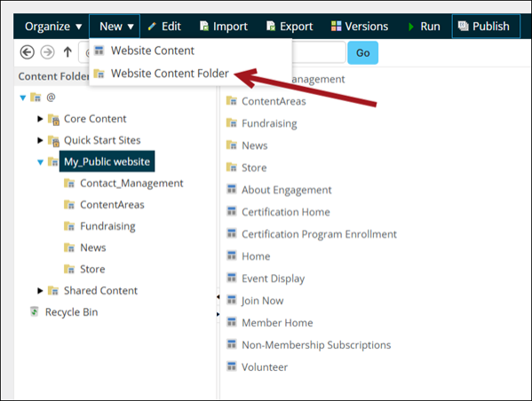The width and height of the screenshot is (532, 401).
Task: Select Website Content Folder menu entry
Action: pos(161,74)
